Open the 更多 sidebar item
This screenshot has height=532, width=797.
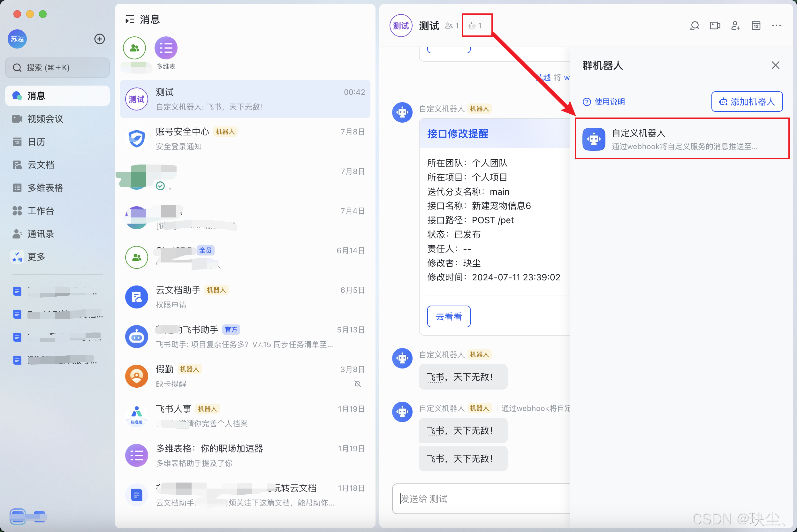pyautogui.click(x=57, y=257)
